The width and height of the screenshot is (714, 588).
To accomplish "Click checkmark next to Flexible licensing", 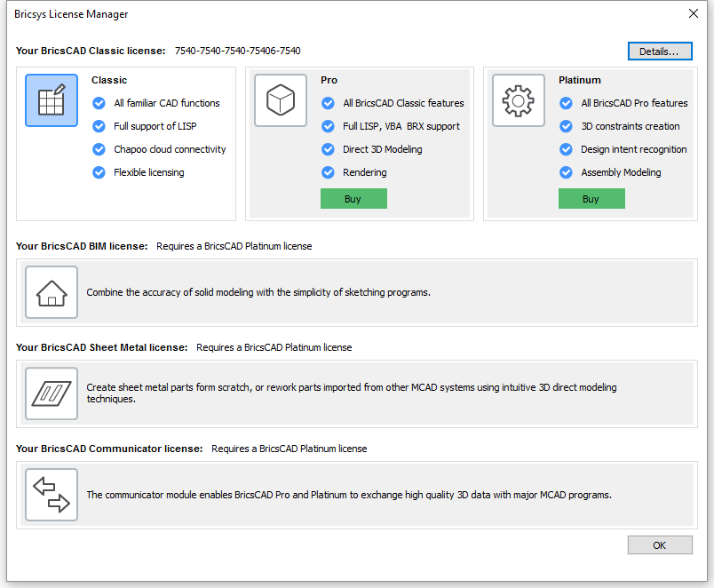I will (99, 172).
